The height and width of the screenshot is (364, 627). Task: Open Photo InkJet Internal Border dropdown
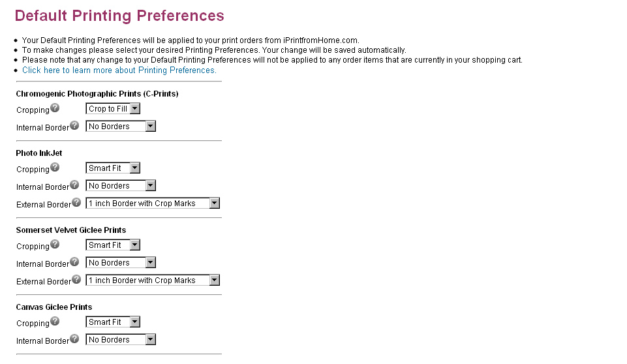click(121, 186)
